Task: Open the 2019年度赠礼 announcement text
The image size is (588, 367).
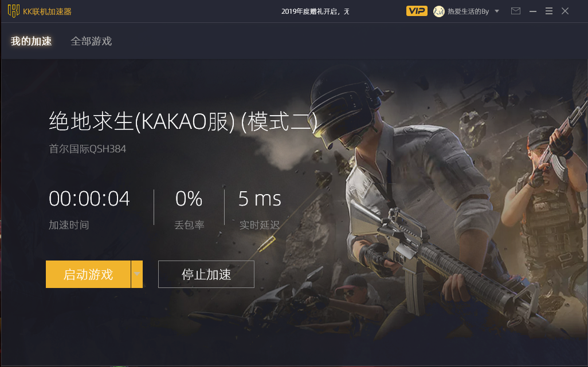Action: pyautogui.click(x=315, y=11)
